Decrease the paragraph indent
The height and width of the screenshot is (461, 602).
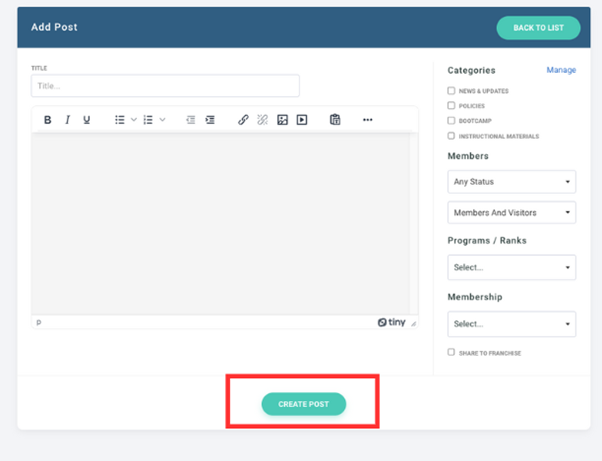pos(190,120)
